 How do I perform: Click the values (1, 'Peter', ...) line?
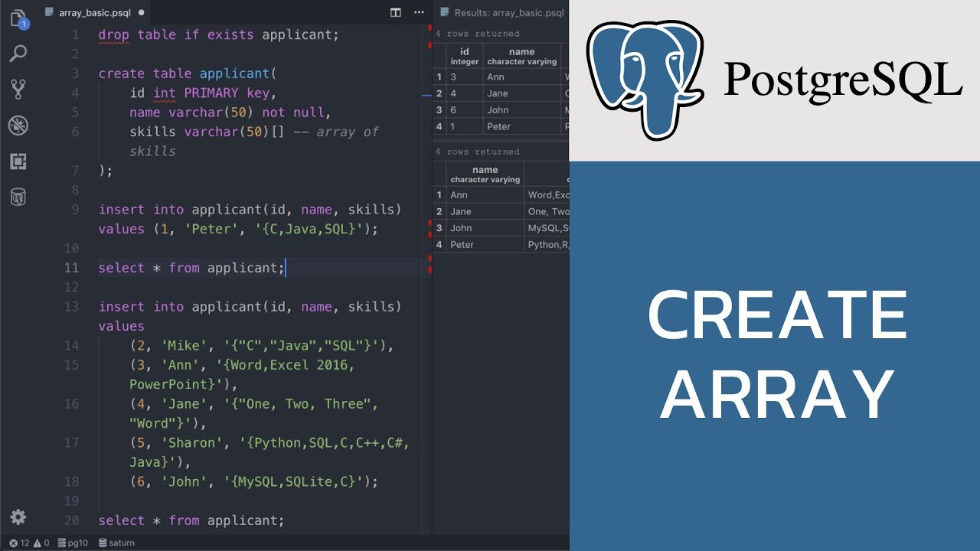(238, 229)
